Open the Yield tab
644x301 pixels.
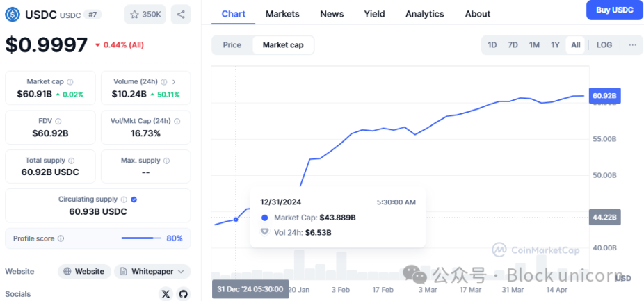(x=374, y=14)
